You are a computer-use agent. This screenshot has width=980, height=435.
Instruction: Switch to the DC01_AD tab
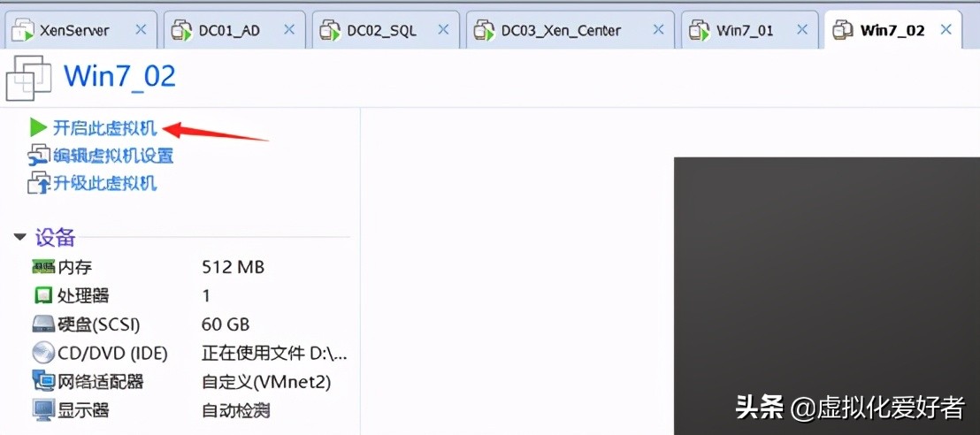click(234, 29)
